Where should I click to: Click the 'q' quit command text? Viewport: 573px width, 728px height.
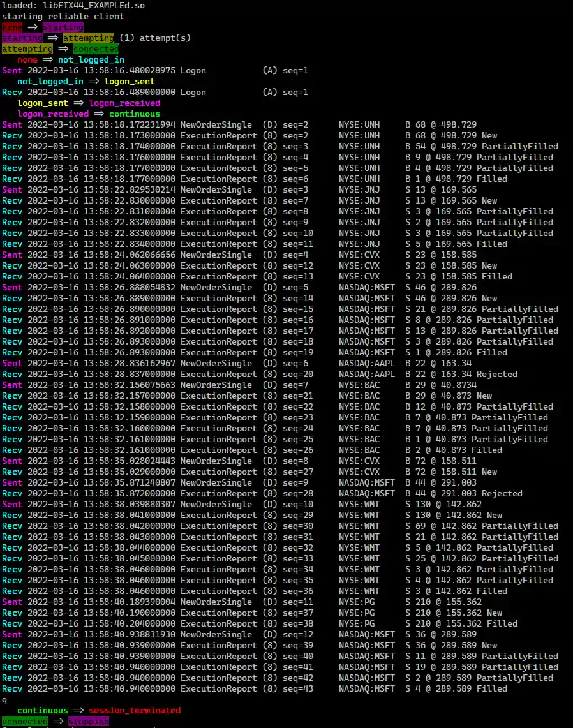[x=4, y=700]
